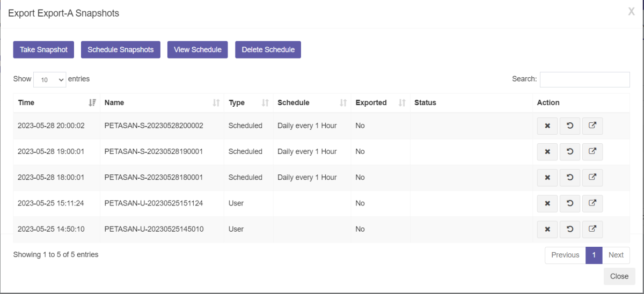Sort table by Name column
This screenshot has width=644, height=294.
coord(162,102)
